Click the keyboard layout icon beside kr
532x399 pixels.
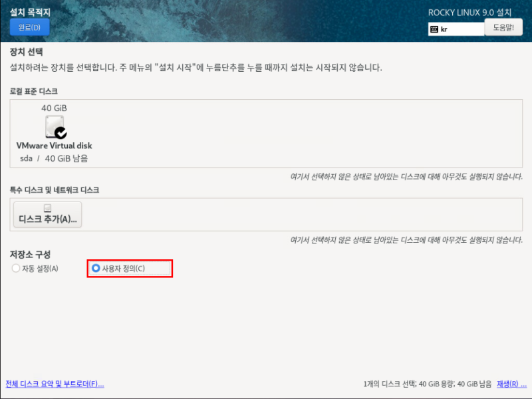coord(434,29)
